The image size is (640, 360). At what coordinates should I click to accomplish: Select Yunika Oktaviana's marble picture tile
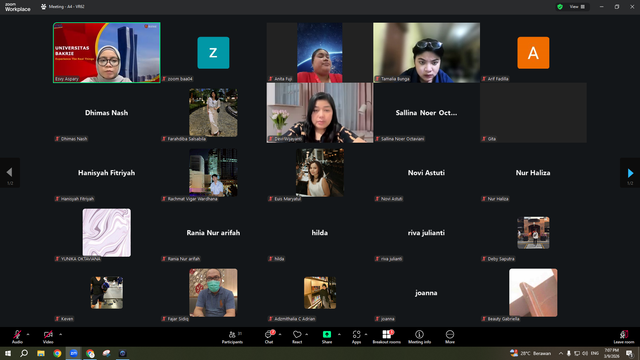[107, 233]
